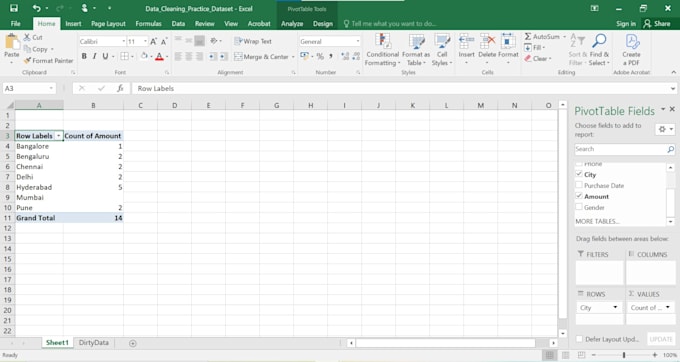Viewport: 680px width, 362px height.
Task: Click the UPDATE button
Action: click(661, 339)
